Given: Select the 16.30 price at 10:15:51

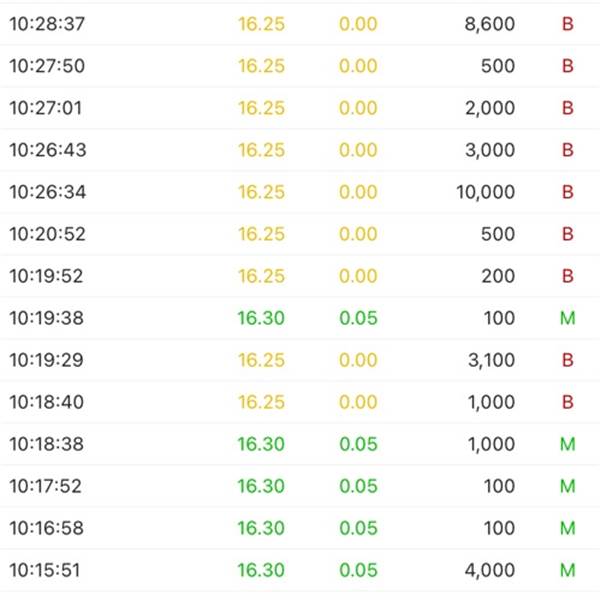Looking at the screenshot, I should pos(261,571).
